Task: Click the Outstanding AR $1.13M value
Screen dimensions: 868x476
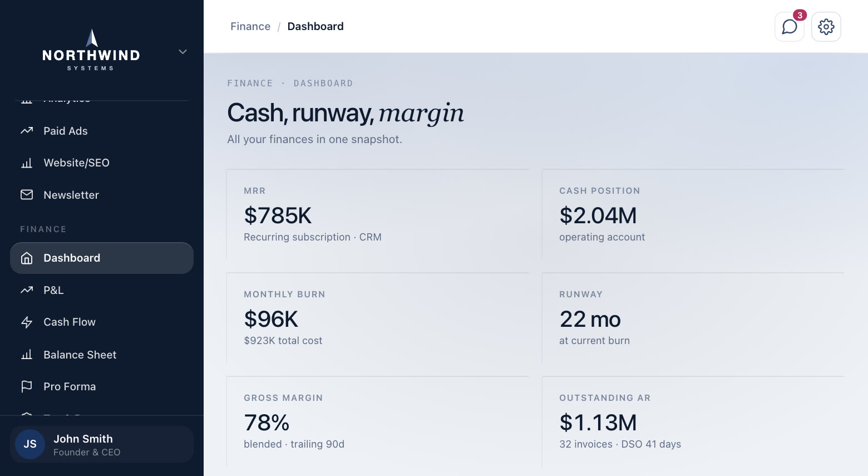Action: pyautogui.click(x=598, y=423)
